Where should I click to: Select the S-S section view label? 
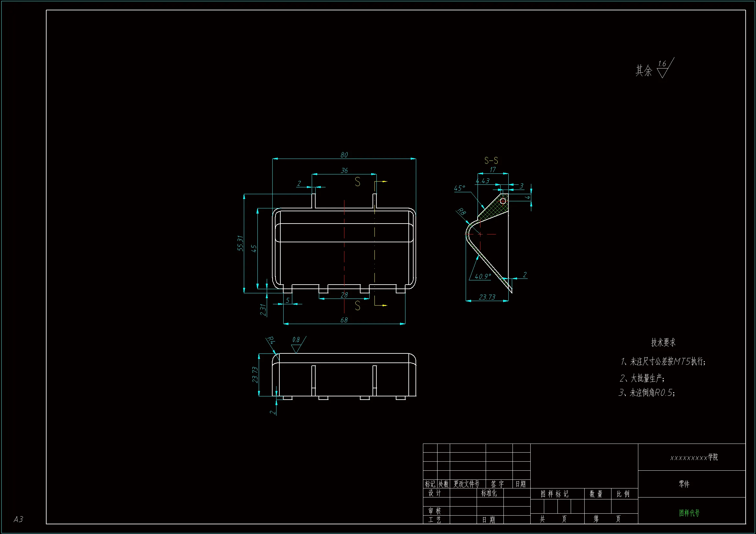(491, 161)
